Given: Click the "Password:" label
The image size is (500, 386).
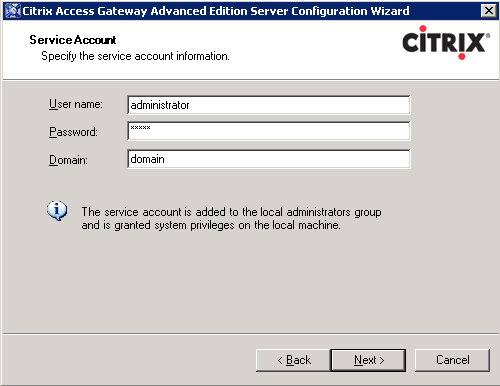Looking at the screenshot, I should pyautogui.click(x=73, y=132).
